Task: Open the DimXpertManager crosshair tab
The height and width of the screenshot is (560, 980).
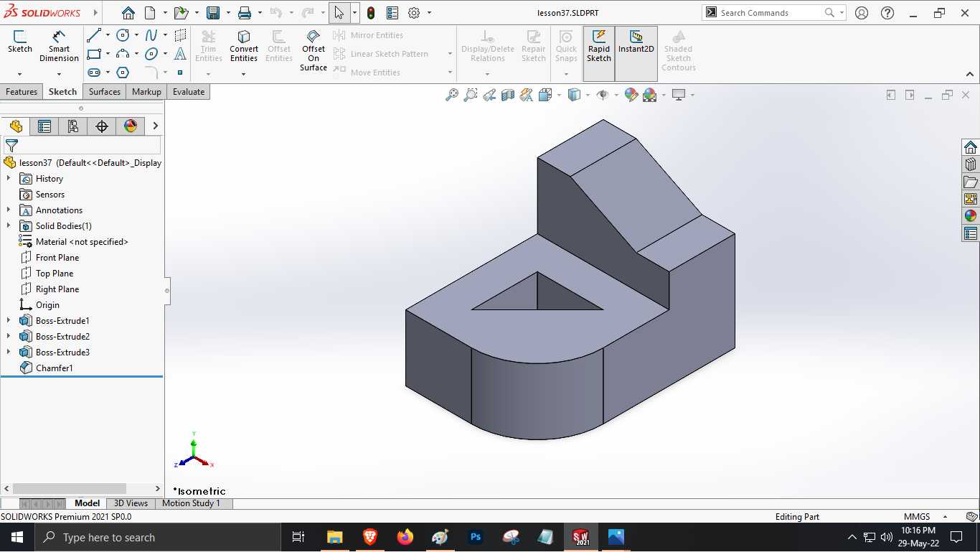Action: (101, 126)
